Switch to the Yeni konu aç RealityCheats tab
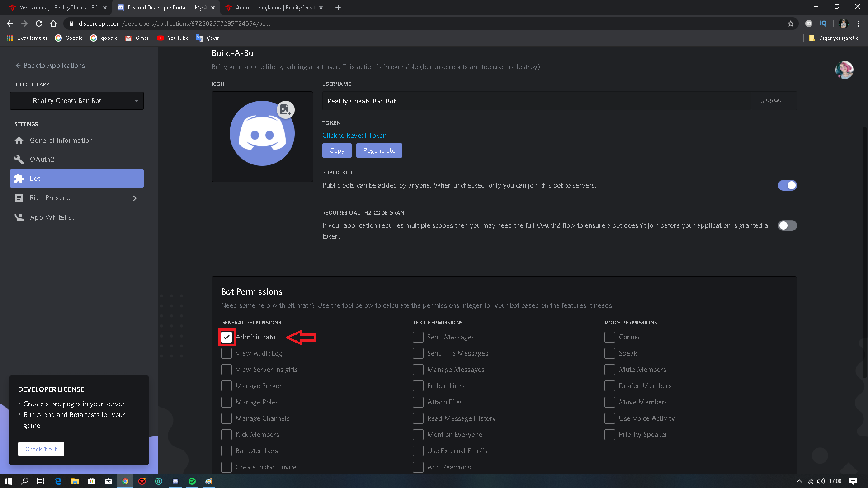Viewport: 868px width, 488px height. tap(58, 8)
